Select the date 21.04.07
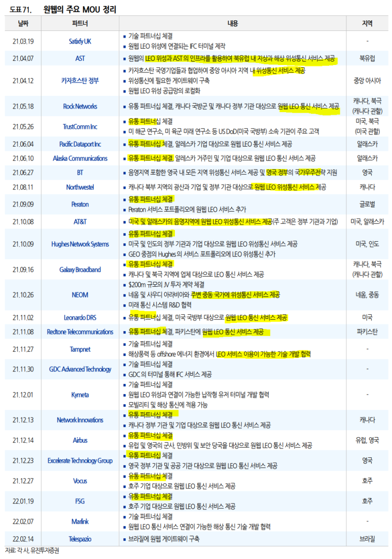This screenshot has height=559, width=392. tap(23, 58)
